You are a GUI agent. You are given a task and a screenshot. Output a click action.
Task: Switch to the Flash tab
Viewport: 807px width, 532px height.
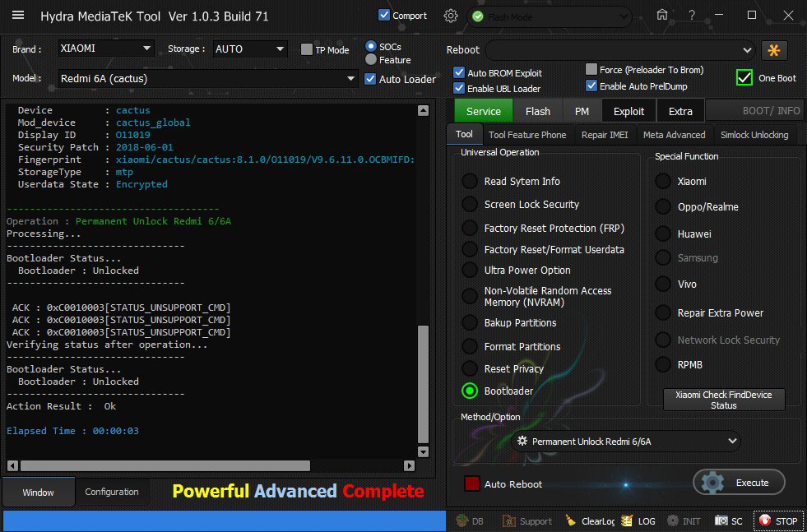click(x=538, y=111)
